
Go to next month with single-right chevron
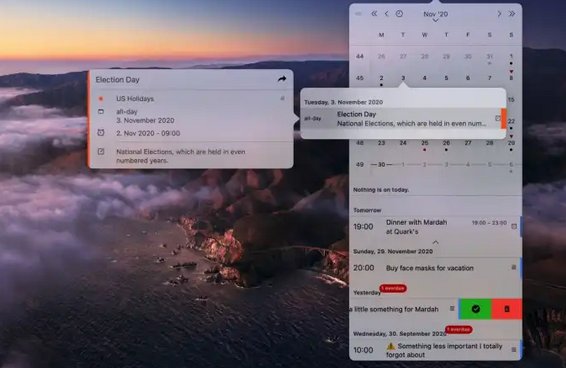[499, 14]
